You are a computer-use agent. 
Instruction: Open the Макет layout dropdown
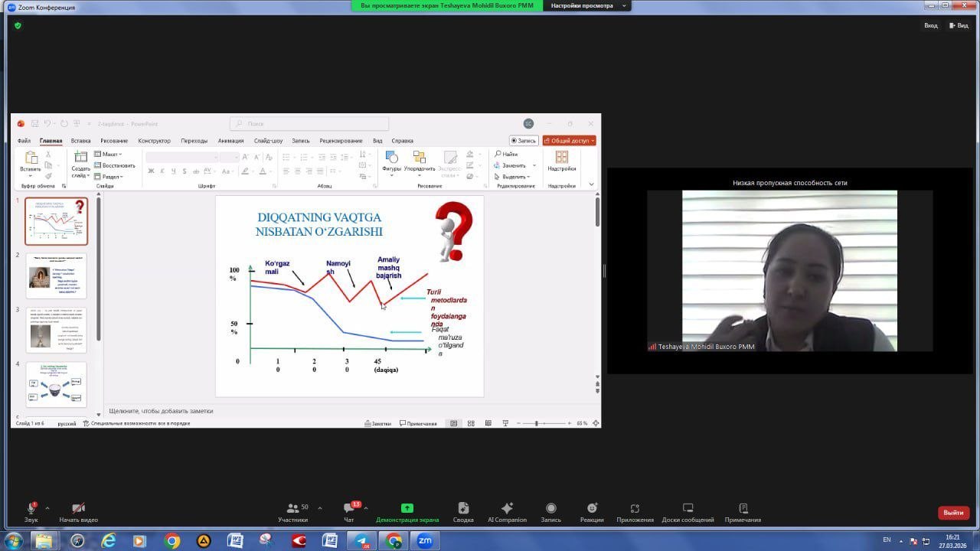point(109,155)
